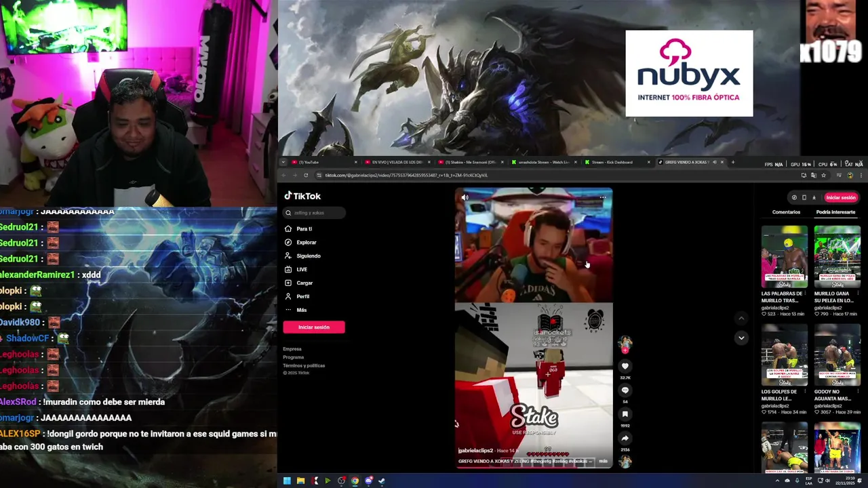Switch to the 'Comentarios' tab
The height and width of the screenshot is (488, 868).
(x=786, y=212)
